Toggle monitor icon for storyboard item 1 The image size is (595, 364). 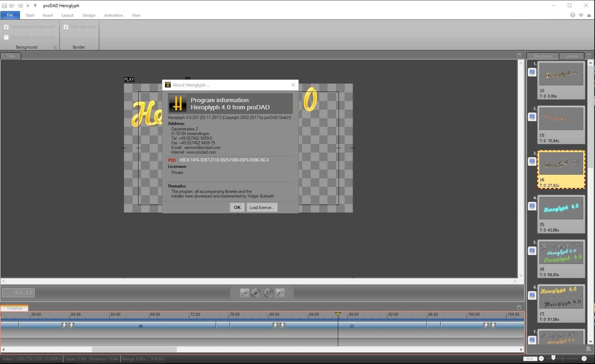pos(532,72)
